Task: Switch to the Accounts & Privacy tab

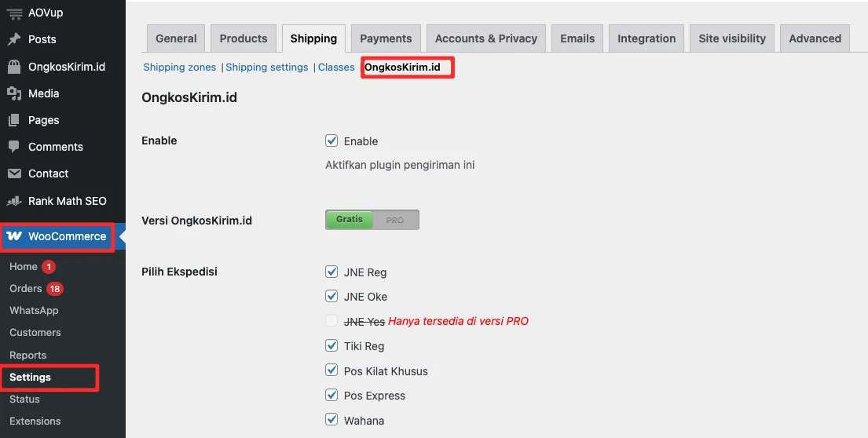Action: click(485, 38)
